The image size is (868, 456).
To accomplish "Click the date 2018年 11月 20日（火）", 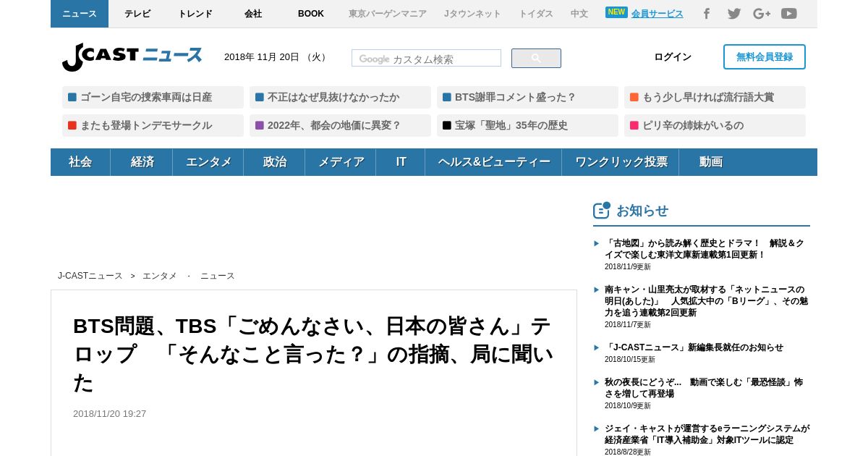I will [x=276, y=57].
